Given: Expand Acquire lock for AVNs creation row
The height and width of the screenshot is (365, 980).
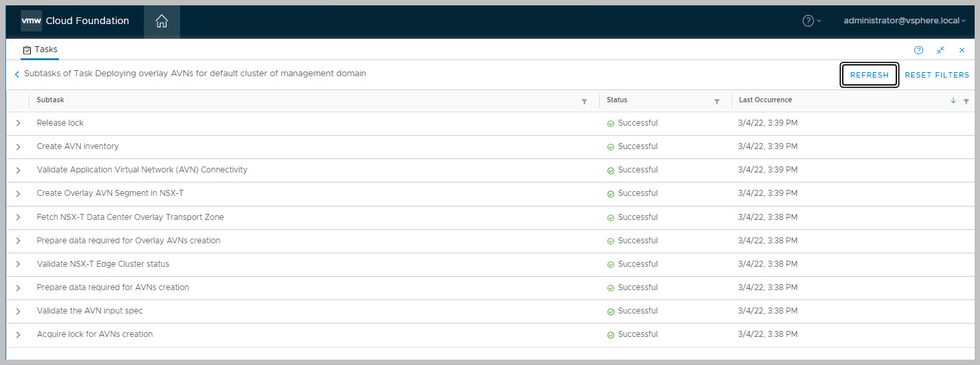Looking at the screenshot, I should click(x=18, y=334).
